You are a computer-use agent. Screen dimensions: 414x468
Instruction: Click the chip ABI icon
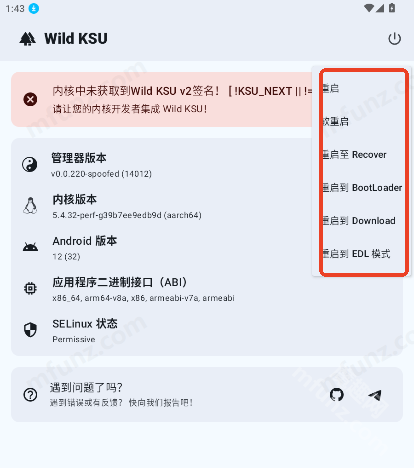coord(30,288)
